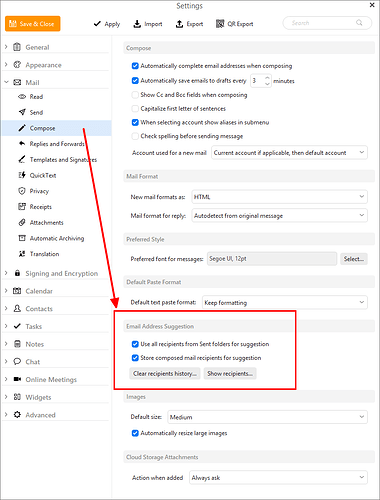
Task: Enable Show Cc and Bcc fields
Action: 135,95
